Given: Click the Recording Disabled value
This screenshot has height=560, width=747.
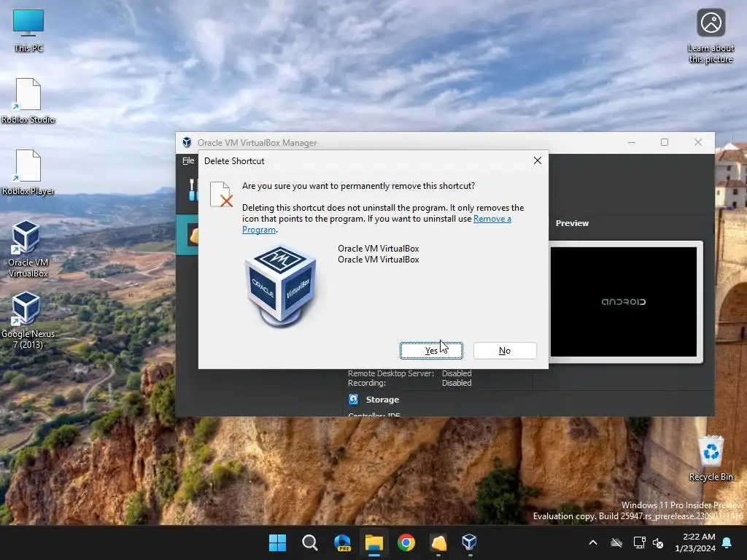Looking at the screenshot, I should 457,383.
